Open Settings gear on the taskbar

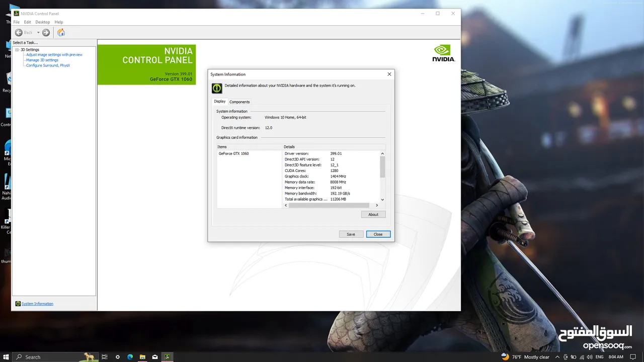point(117,357)
